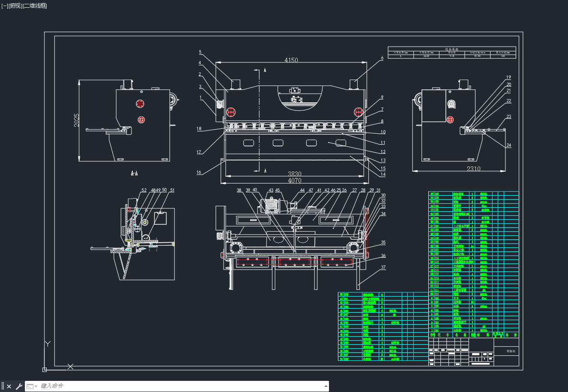Screen dimensions: 568x392
Task: Open the [-] viewport controls menu
Action: click(5, 6)
